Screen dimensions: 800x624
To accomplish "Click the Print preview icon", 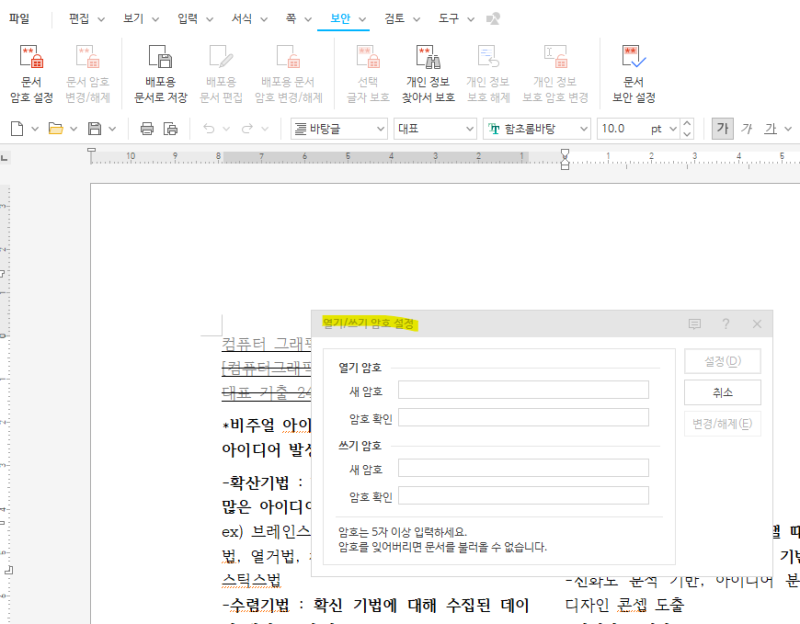I will point(170,129).
